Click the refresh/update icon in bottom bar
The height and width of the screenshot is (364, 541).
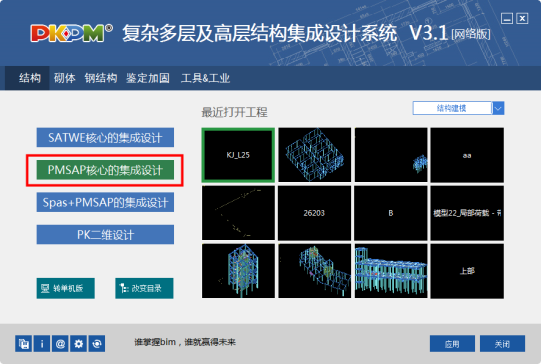[97, 344]
